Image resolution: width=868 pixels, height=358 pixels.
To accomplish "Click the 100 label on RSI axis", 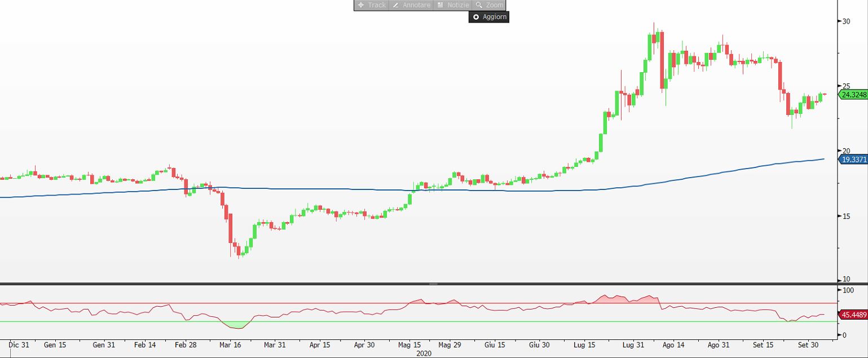I will click(x=848, y=290).
